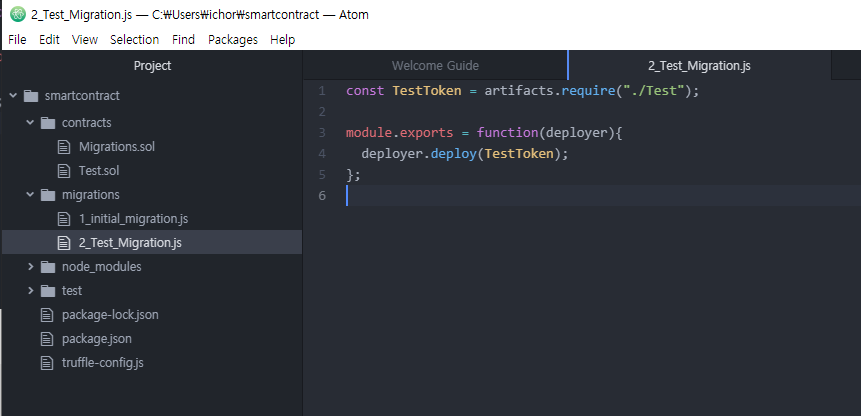Collapse the contracts folder chevron
861x416 pixels.
(30, 122)
